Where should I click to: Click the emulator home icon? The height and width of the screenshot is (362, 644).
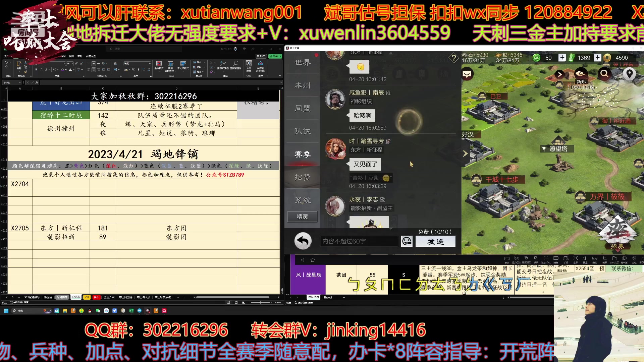313,260
